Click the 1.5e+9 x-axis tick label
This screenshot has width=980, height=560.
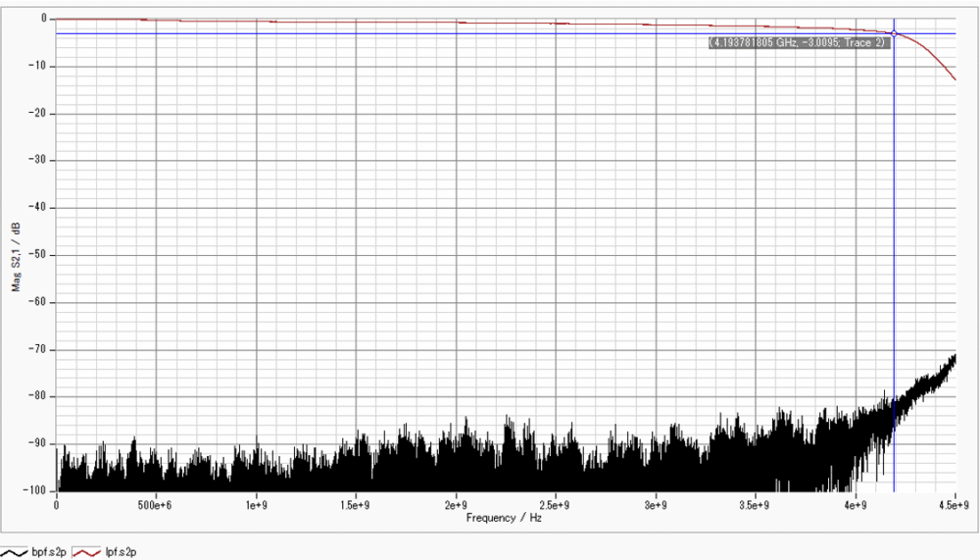click(x=356, y=505)
